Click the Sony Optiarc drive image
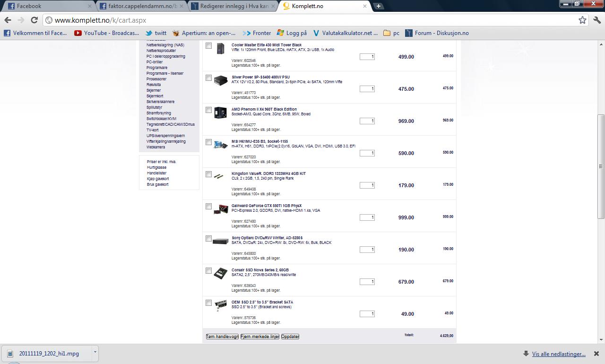605x364 pixels. [x=220, y=241]
